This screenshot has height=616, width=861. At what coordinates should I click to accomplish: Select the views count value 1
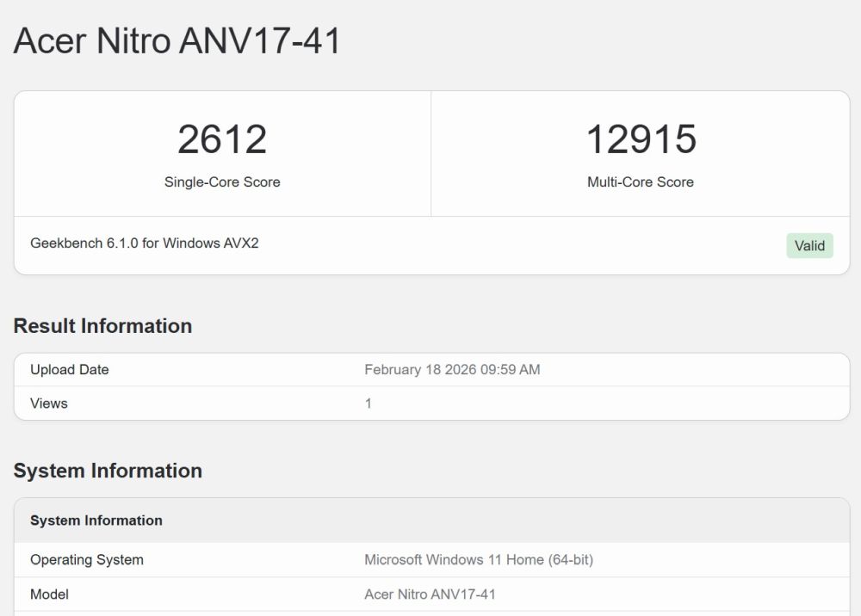[369, 403]
